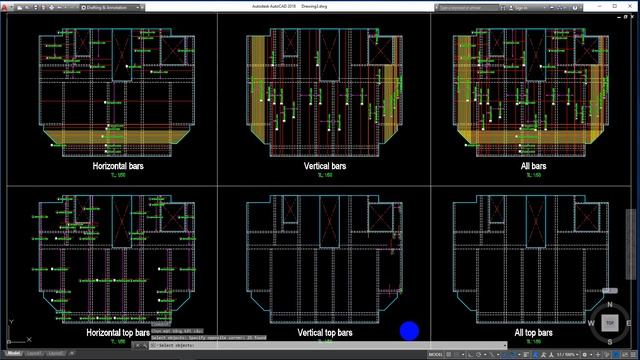Open the 1:1 / 100% annotation scale dropdown
Image resolution: width=640 pixels, height=360 pixels.
pyautogui.click(x=568, y=355)
